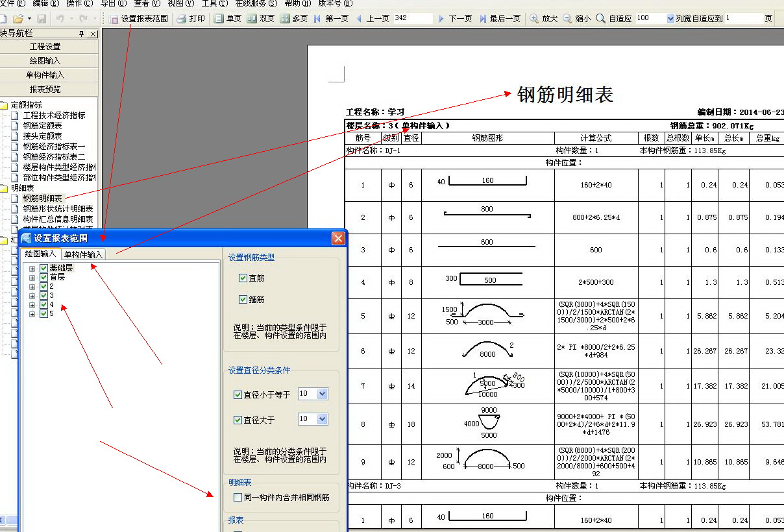Jump to 最后一页 last page
The width and height of the screenshot is (784, 532).
500,19
